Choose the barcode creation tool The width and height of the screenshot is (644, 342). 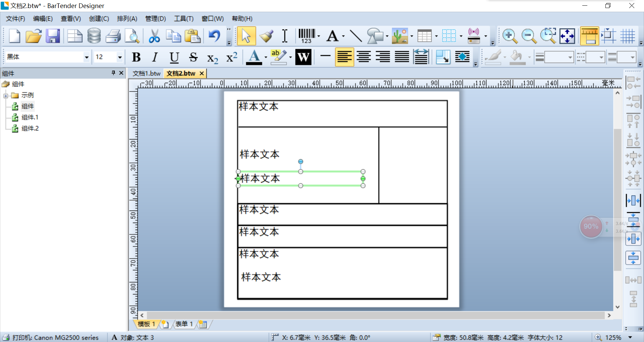[307, 36]
